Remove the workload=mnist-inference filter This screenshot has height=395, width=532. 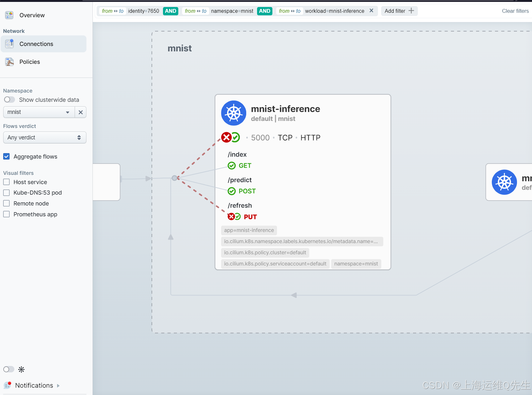(x=371, y=11)
